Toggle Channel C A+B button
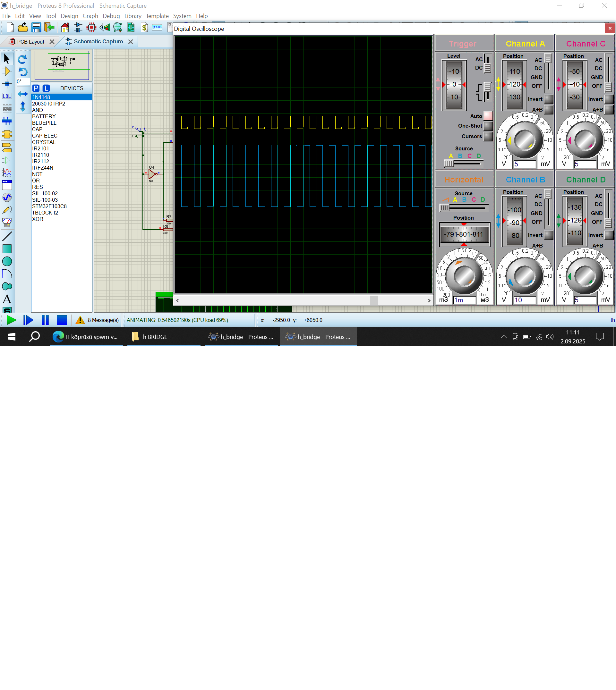 tap(609, 110)
